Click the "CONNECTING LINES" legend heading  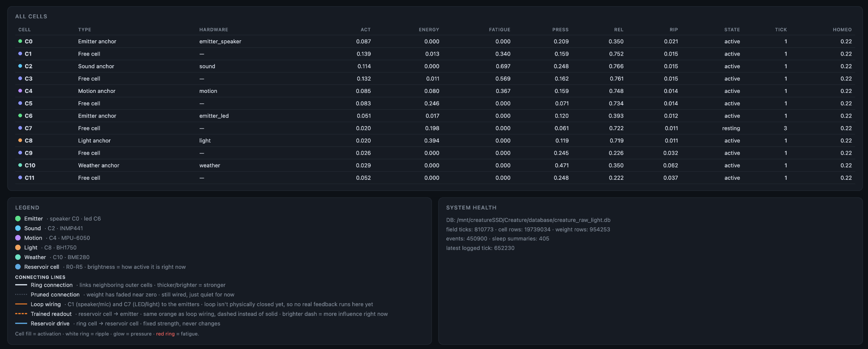40,277
